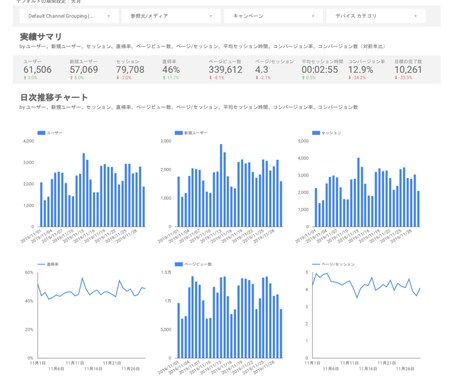Open the キャンペーン filter dropdown
This screenshot has height=380, width=460.
(273, 16)
